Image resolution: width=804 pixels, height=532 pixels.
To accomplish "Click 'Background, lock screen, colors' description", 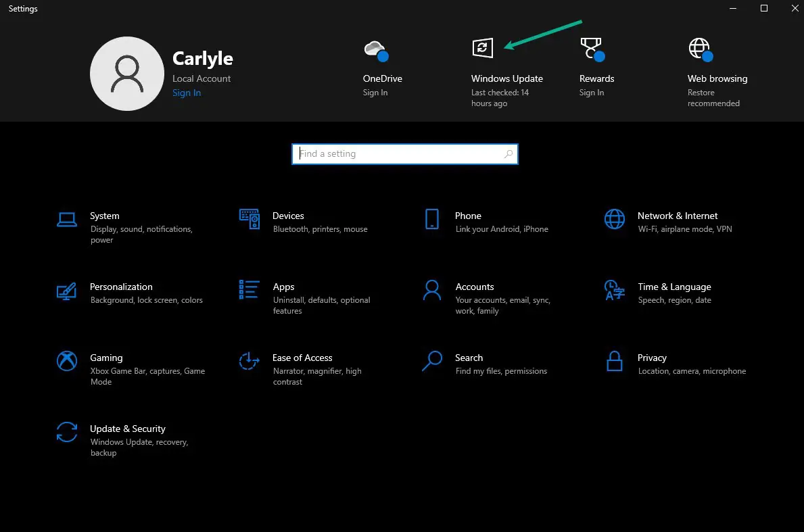I will [x=146, y=300].
